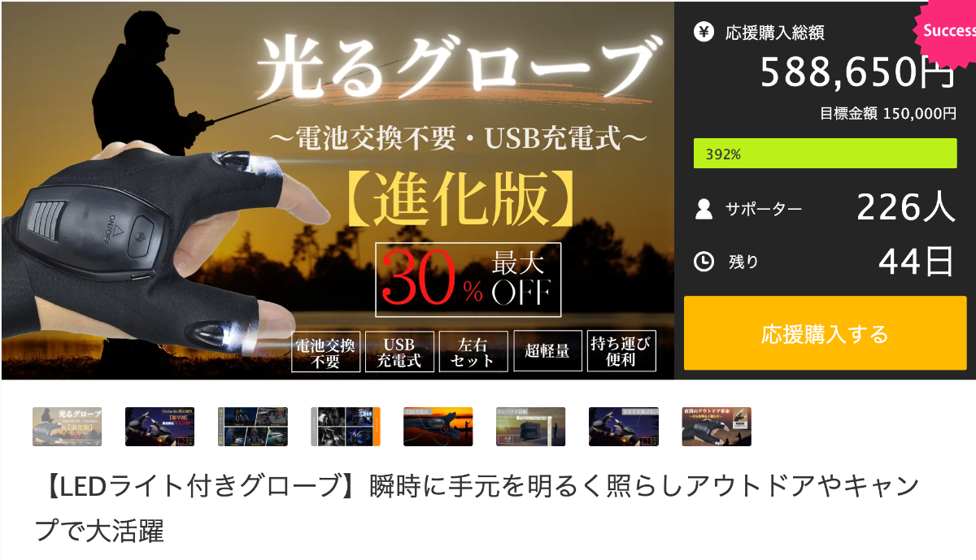Select the eighth 夜間のアウトドア thumbnail
Screen dimensions: 976x560
[716, 427]
